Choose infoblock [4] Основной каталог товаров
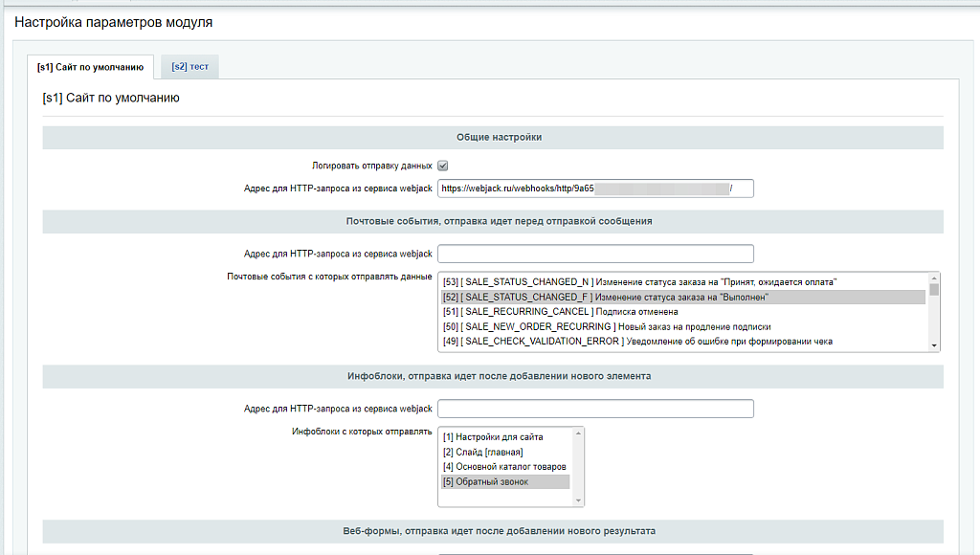Image resolution: width=980 pixels, height=555 pixels. coord(504,467)
